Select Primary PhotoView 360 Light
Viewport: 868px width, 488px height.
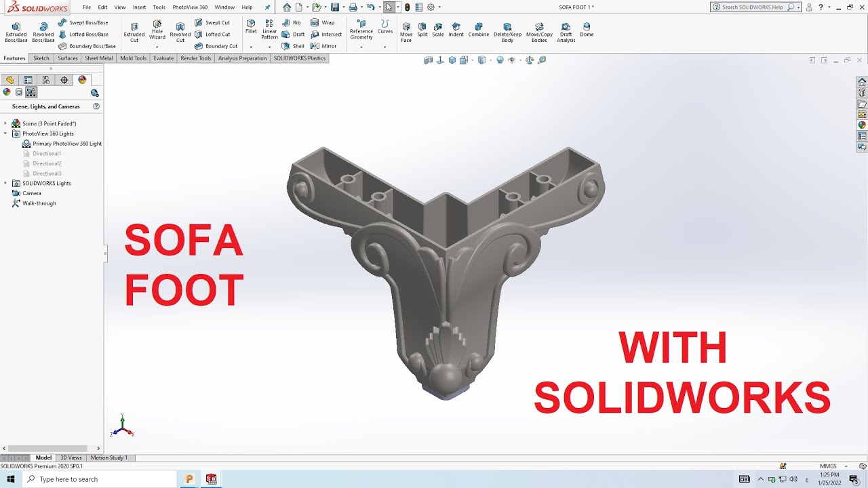(62, 144)
